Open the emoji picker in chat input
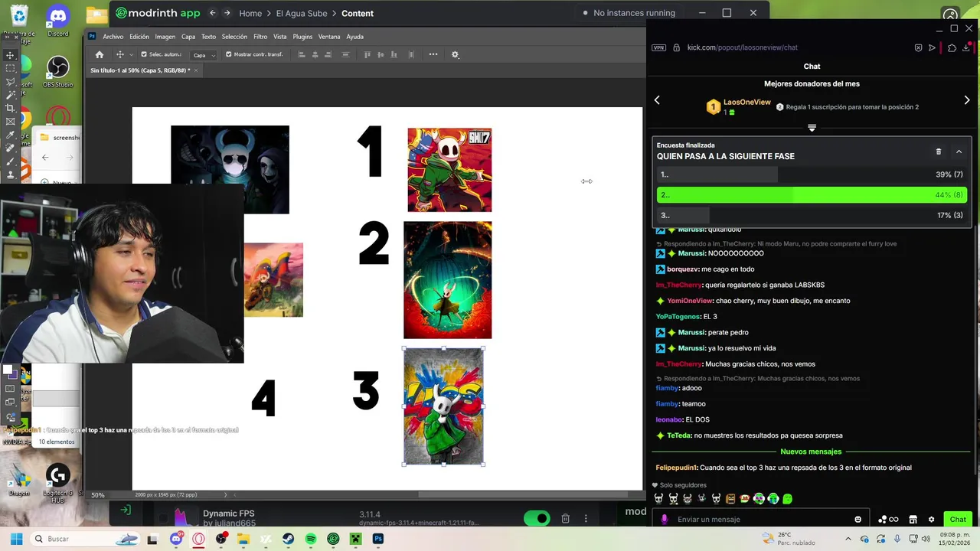Image resolution: width=980 pixels, height=551 pixels. 857,519
